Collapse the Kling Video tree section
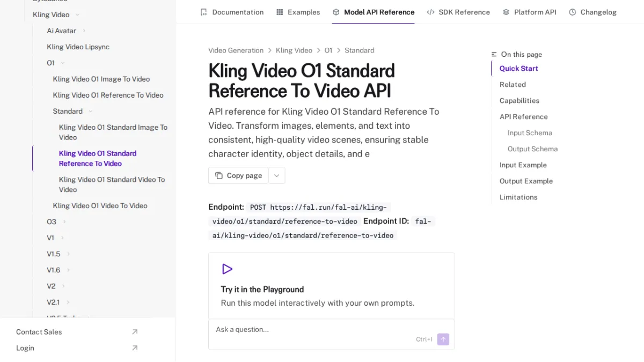 coord(77,14)
